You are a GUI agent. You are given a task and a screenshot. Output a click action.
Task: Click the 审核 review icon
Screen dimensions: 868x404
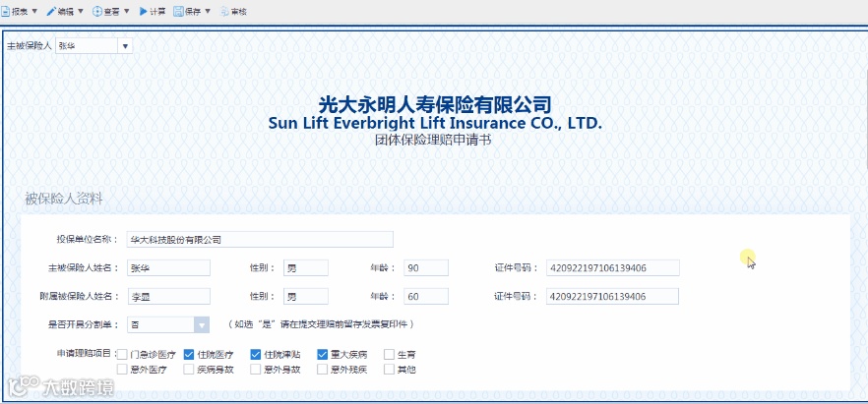click(224, 11)
